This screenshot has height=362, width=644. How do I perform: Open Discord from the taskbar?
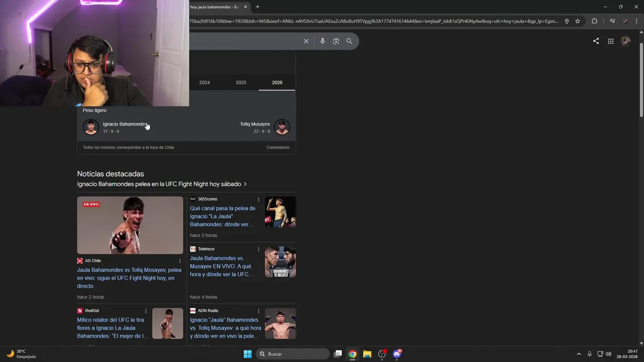(x=397, y=354)
